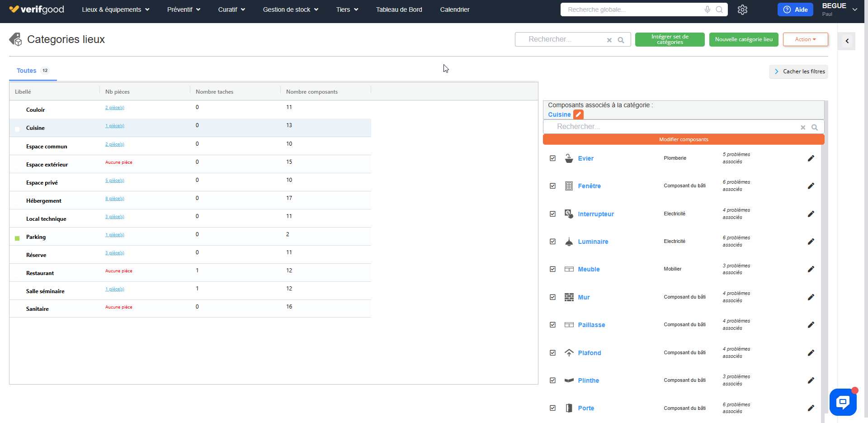Image resolution: width=868 pixels, height=423 pixels.
Task: Click the Evier sink icon
Action: point(569,158)
